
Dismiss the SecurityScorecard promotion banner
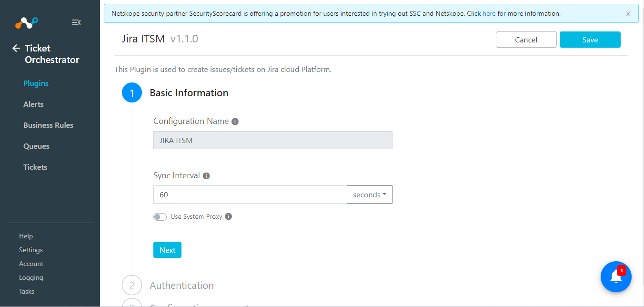pyautogui.click(x=628, y=14)
